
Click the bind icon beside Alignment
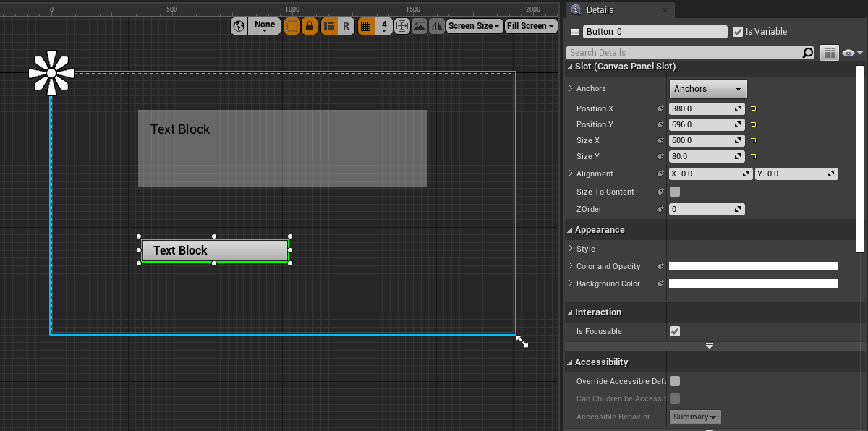(x=660, y=174)
